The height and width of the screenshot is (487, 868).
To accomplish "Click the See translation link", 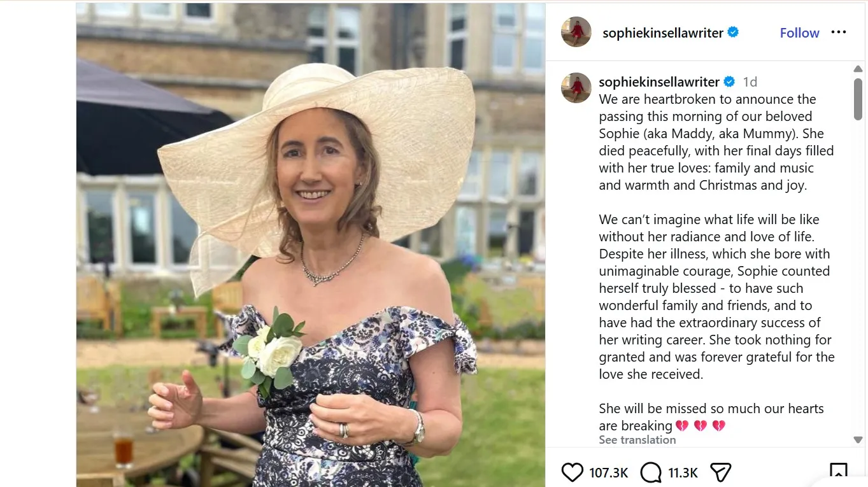I will click(x=637, y=439).
